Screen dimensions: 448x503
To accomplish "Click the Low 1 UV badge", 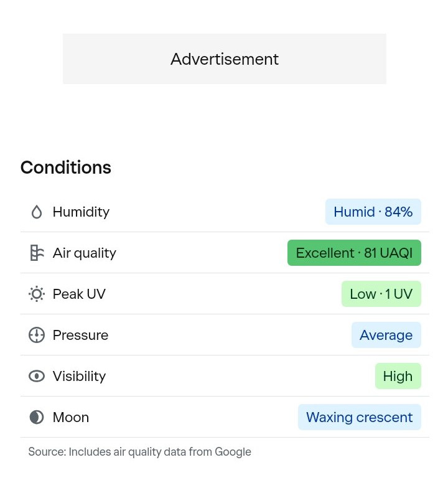I will 381,294.
